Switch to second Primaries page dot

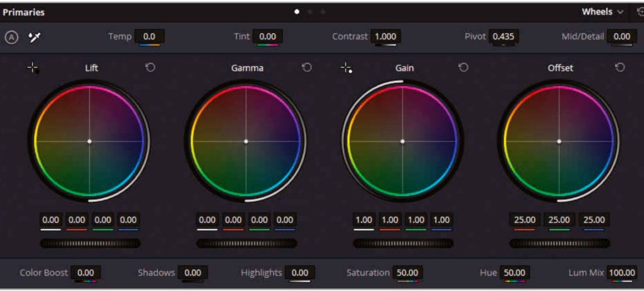click(x=310, y=12)
